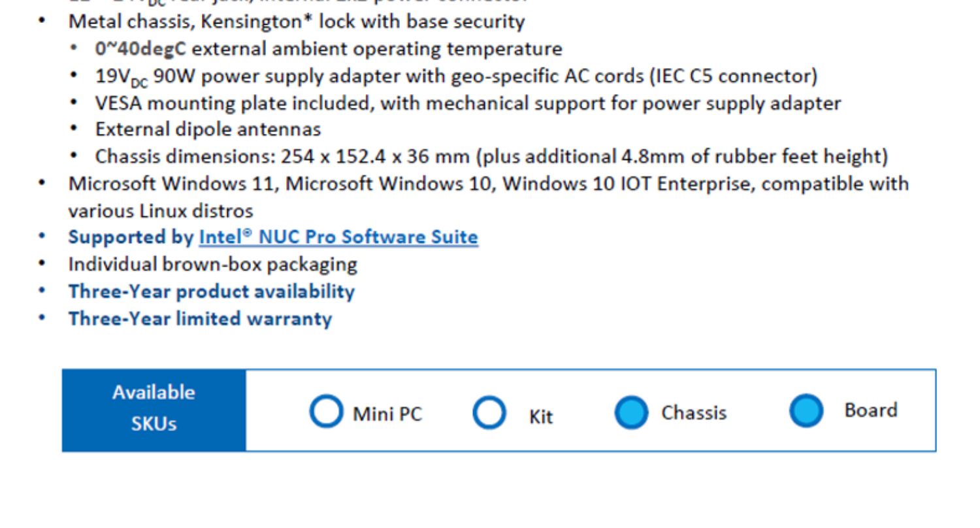Toggle the filled Board circle
Screen dimensions: 980x528
[x=807, y=410]
